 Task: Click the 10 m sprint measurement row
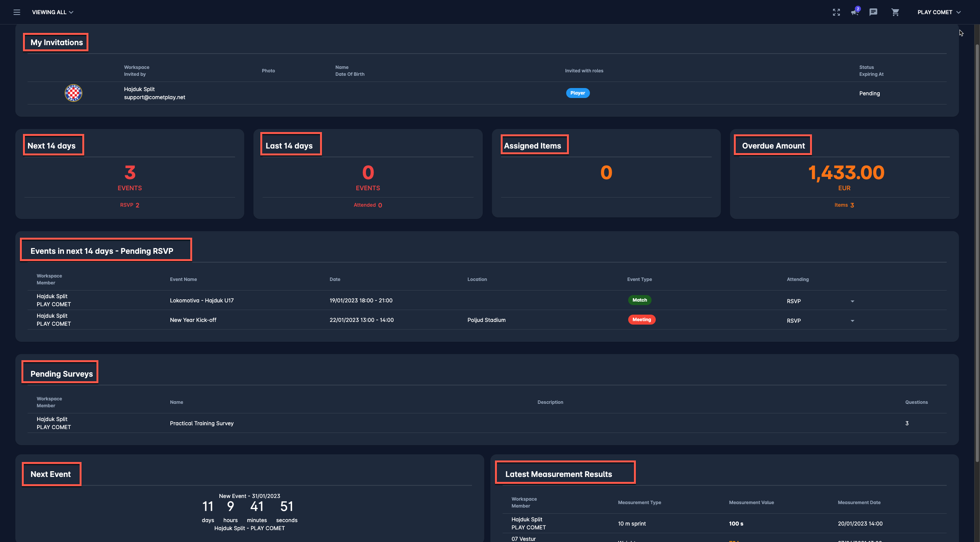click(632, 524)
